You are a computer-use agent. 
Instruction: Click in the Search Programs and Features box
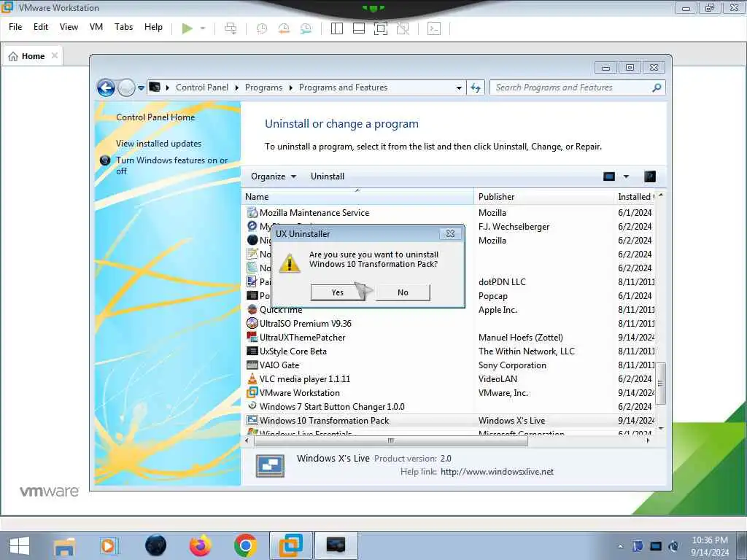(572, 87)
